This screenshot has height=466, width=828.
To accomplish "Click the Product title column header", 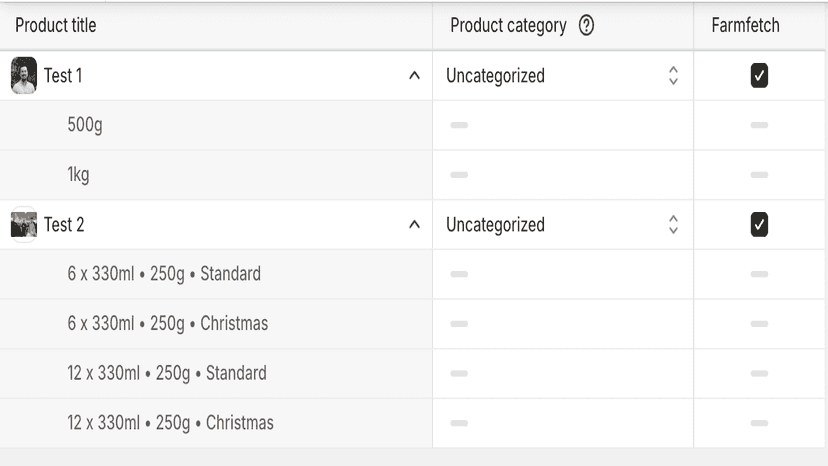I will pyautogui.click(x=55, y=25).
